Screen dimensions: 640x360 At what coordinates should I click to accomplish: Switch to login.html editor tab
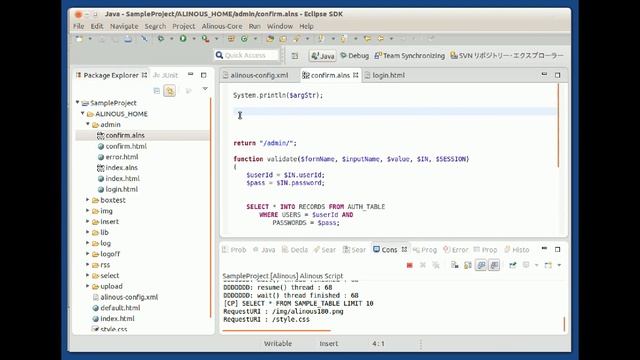pyautogui.click(x=384, y=75)
